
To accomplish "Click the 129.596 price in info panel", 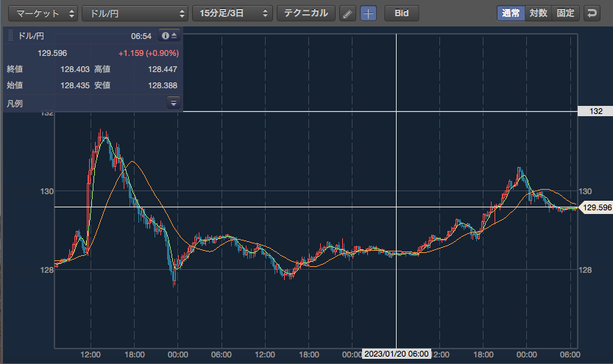I will point(52,53).
